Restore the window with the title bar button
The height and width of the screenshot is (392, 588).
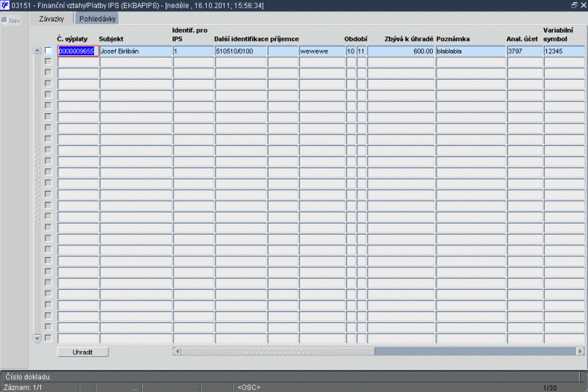[574, 5]
